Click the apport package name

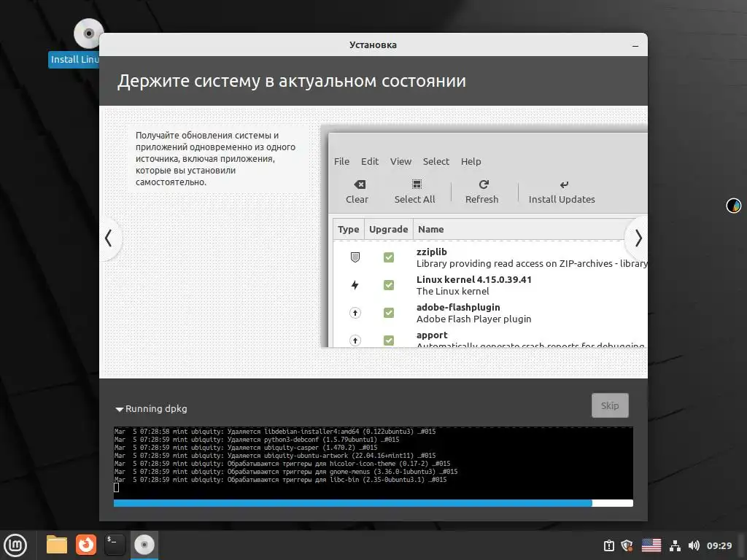(x=432, y=335)
